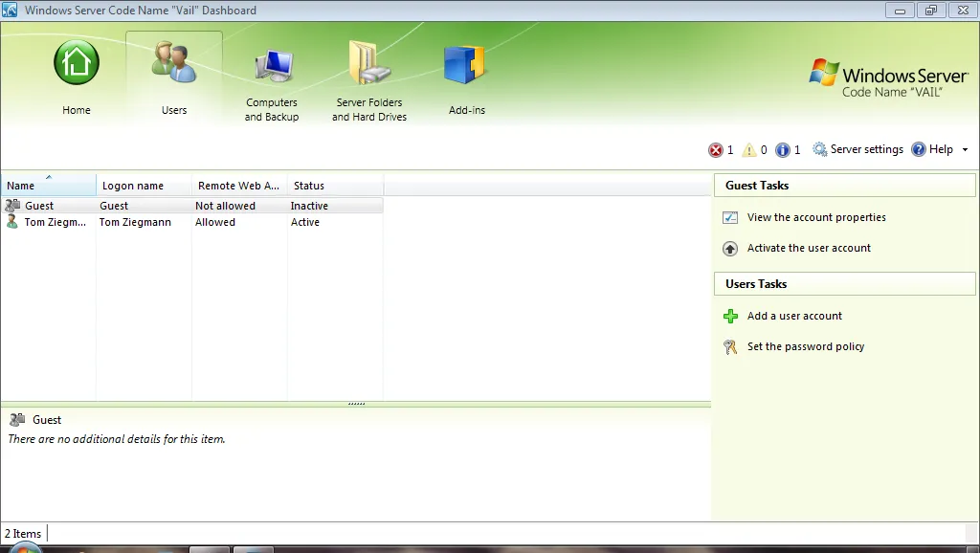Sort by Remote Web Access column header

pos(239,186)
